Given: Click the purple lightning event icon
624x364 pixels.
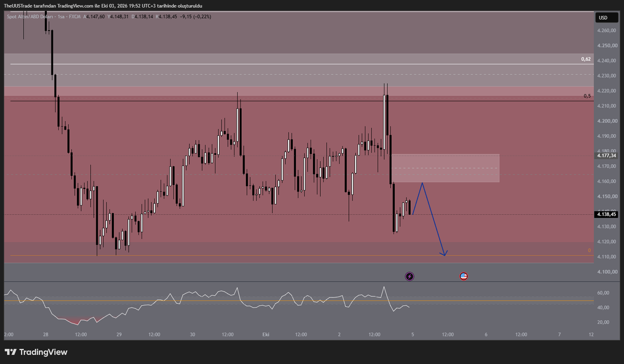Looking at the screenshot, I should click(409, 276).
